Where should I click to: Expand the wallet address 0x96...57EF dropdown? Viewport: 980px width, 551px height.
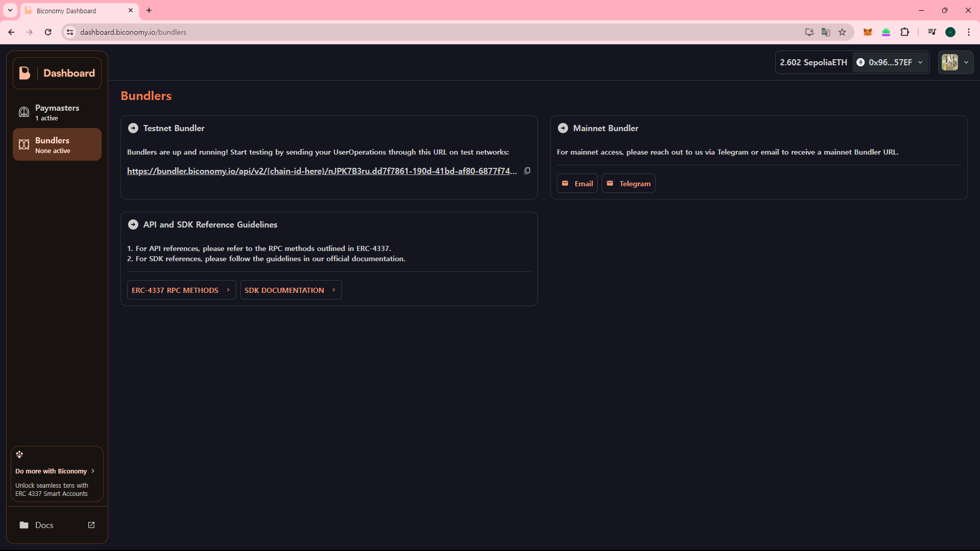tap(890, 62)
